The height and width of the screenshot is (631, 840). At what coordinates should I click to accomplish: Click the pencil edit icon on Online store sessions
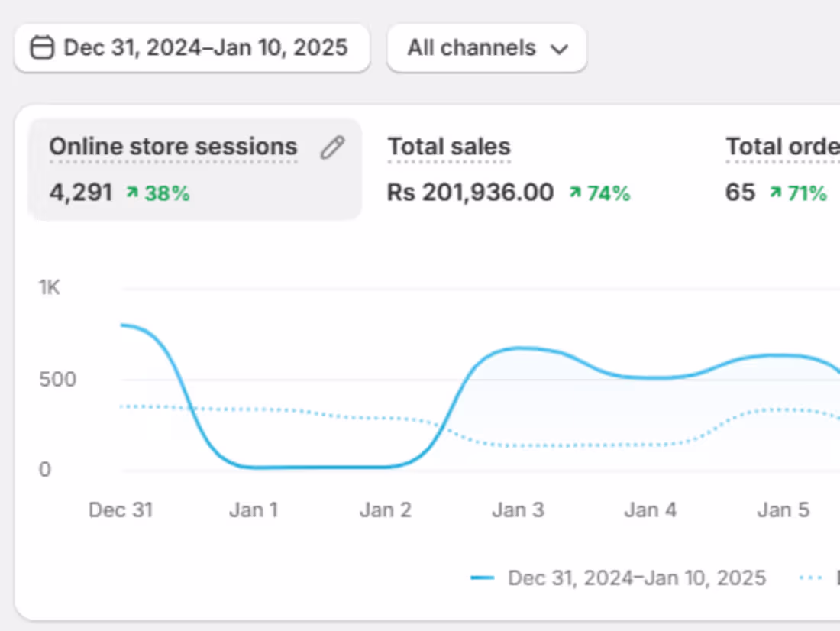(332, 147)
